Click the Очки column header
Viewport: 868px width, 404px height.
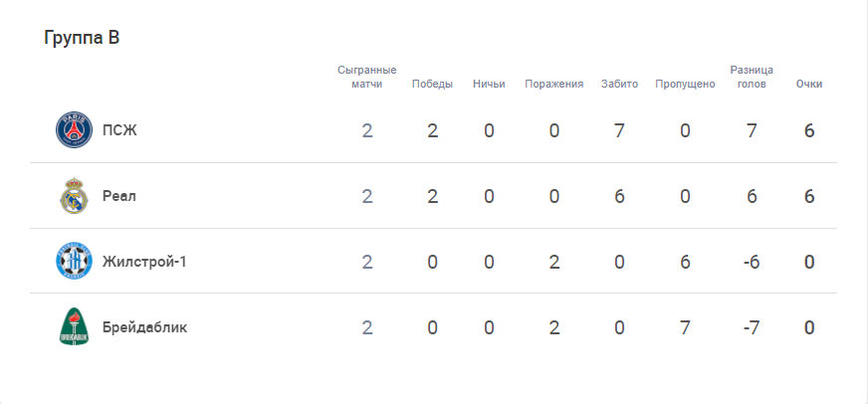coord(808,85)
